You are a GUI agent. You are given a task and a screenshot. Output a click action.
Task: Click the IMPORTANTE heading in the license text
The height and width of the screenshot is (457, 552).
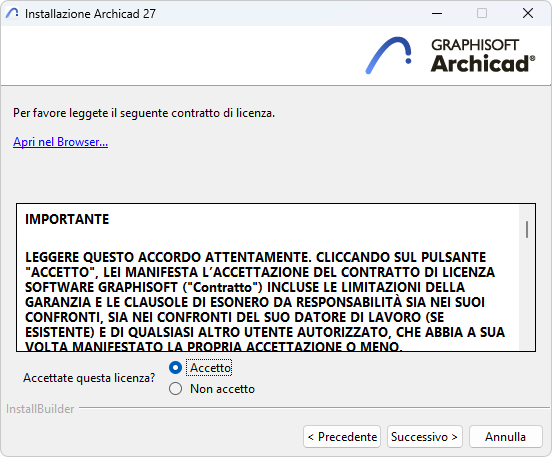point(67,219)
